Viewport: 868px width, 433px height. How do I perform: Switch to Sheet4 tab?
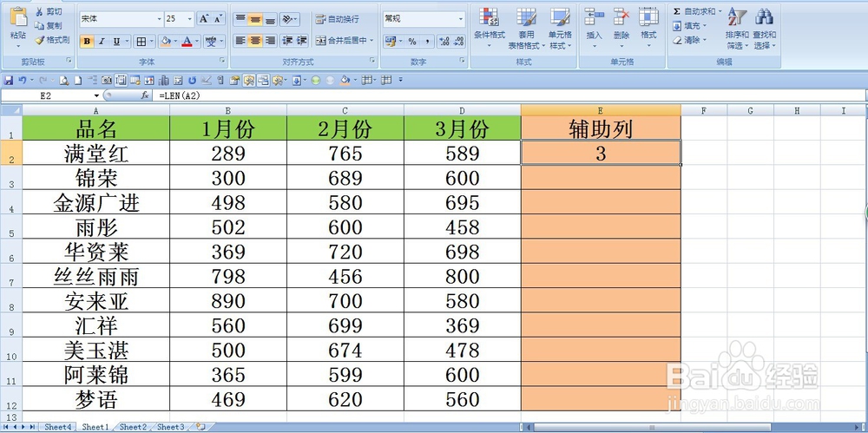57,427
